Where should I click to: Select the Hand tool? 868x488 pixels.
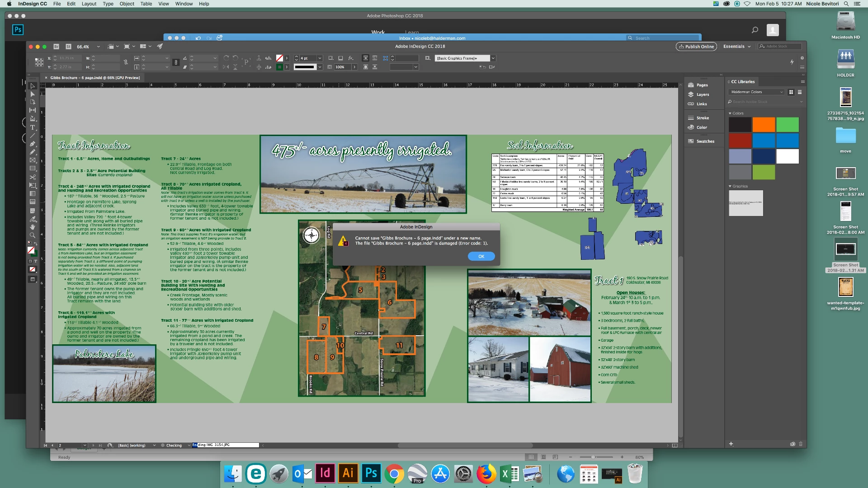pos(33,227)
